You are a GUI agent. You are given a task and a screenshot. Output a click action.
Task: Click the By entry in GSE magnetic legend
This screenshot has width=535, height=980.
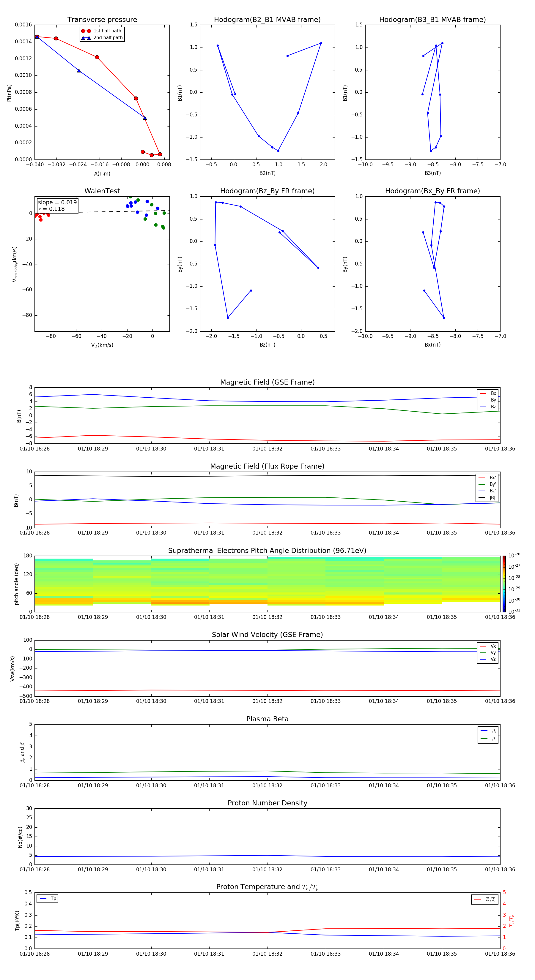488,400
